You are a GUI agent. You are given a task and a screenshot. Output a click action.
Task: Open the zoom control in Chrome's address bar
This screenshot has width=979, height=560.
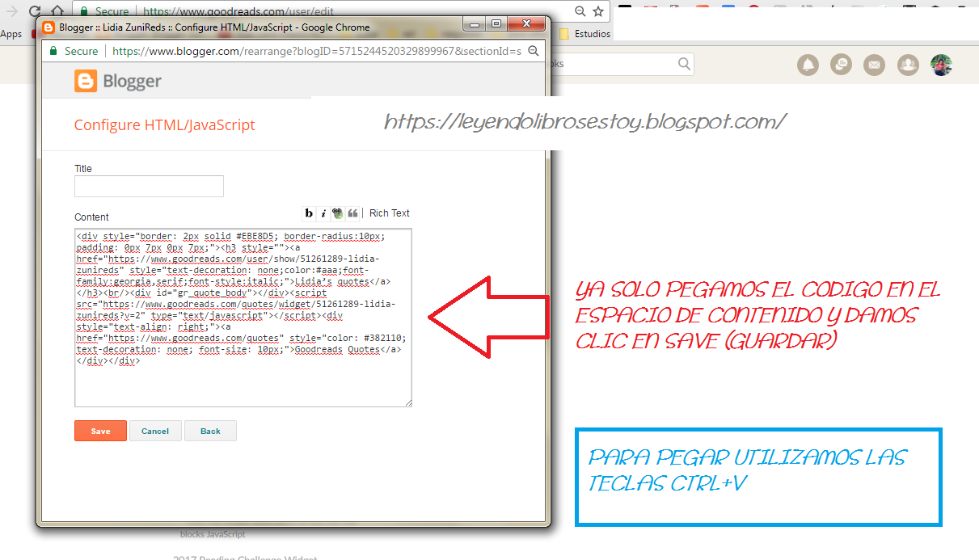580,11
